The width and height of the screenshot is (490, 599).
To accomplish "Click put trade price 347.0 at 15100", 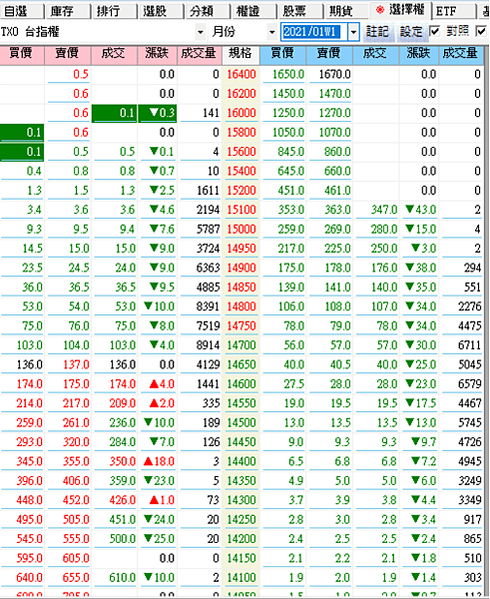I will click(384, 210).
